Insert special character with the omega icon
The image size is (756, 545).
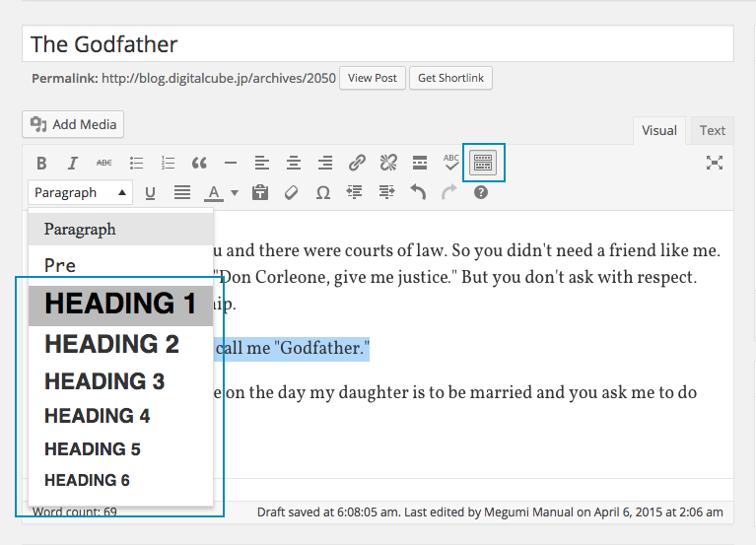(322, 193)
